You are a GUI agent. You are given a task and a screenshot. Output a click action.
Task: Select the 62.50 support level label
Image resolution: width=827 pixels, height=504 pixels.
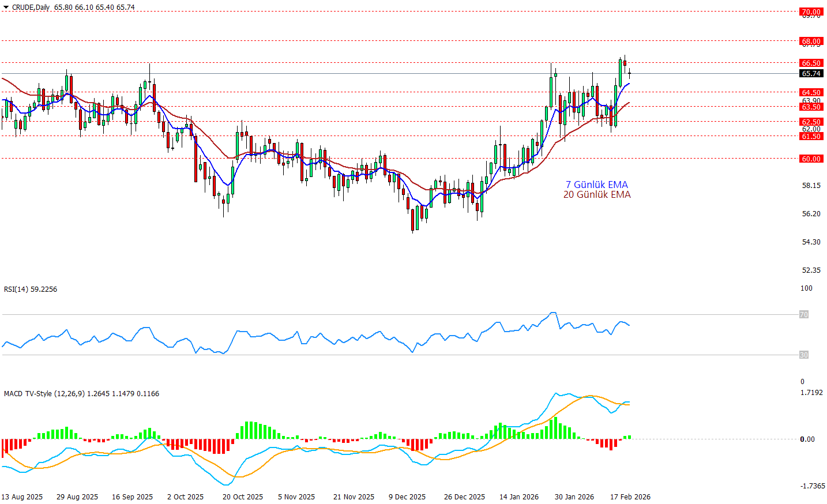click(x=811, y=122)
